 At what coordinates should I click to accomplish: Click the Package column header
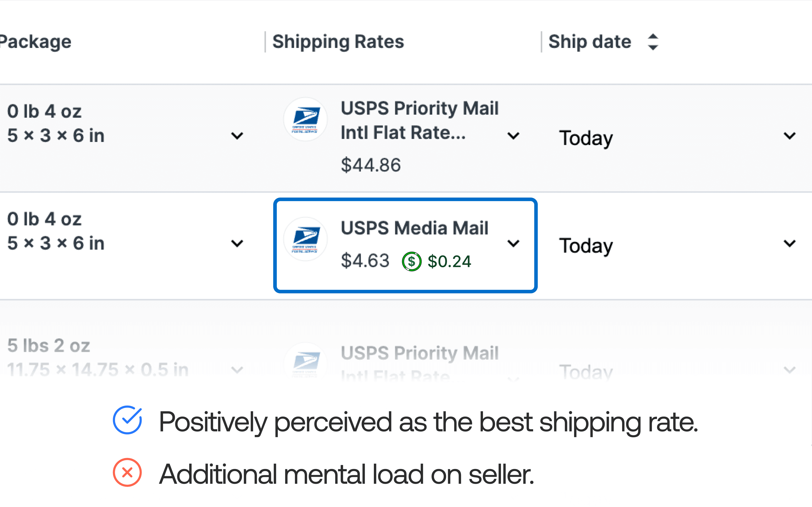[35, 42]
